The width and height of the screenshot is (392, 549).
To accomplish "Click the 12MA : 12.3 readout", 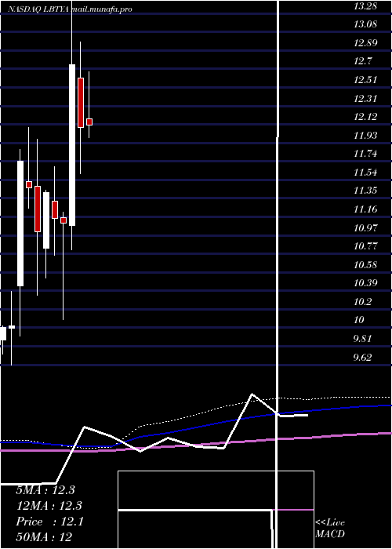I will tap(49, 506).
